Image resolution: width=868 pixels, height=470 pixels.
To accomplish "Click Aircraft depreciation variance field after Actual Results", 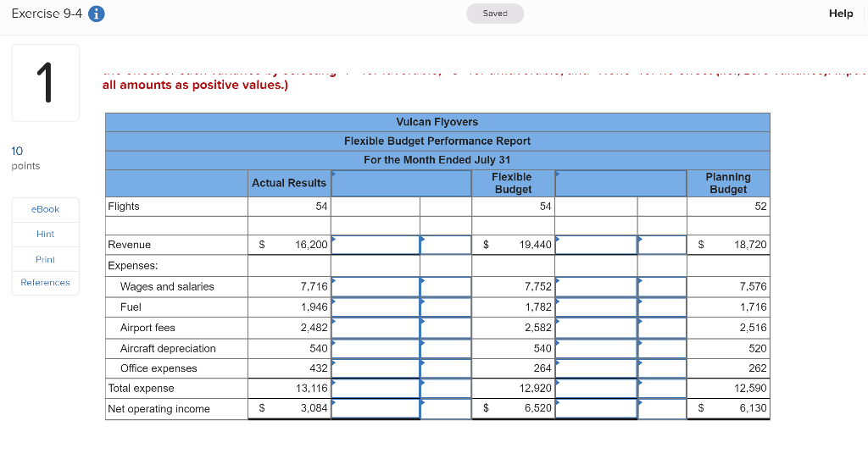I will tap(376, 348).
